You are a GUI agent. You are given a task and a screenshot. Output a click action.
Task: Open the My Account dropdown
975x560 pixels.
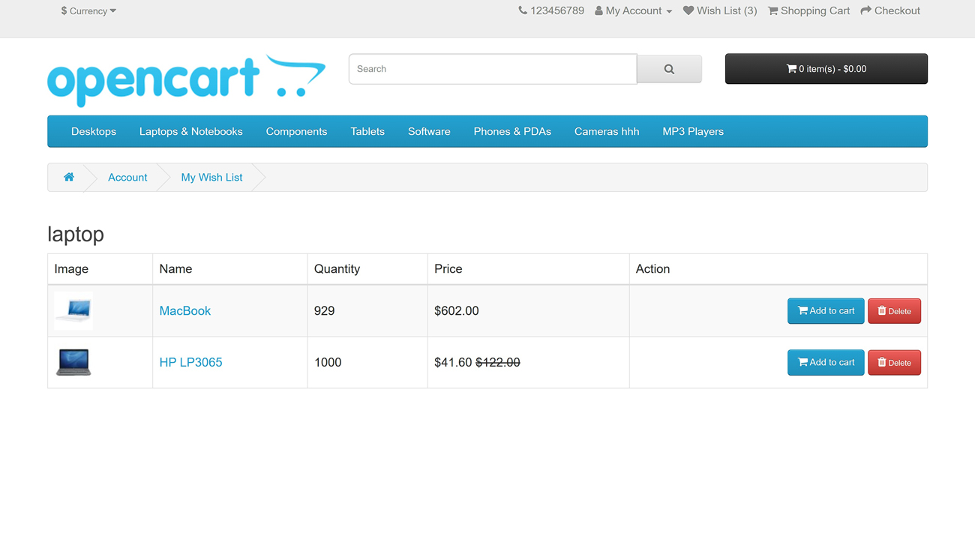click(x=634, y=10)
